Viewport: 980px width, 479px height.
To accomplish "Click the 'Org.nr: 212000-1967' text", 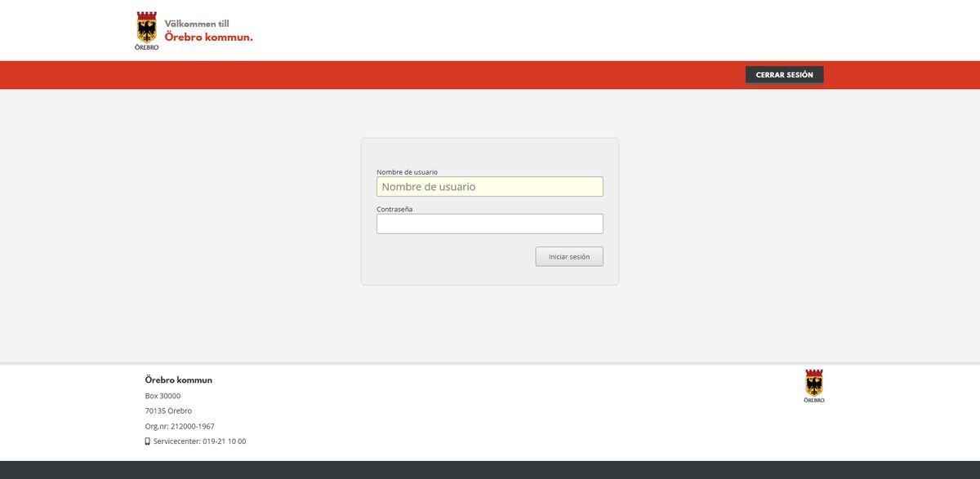I will click(180, 426).
